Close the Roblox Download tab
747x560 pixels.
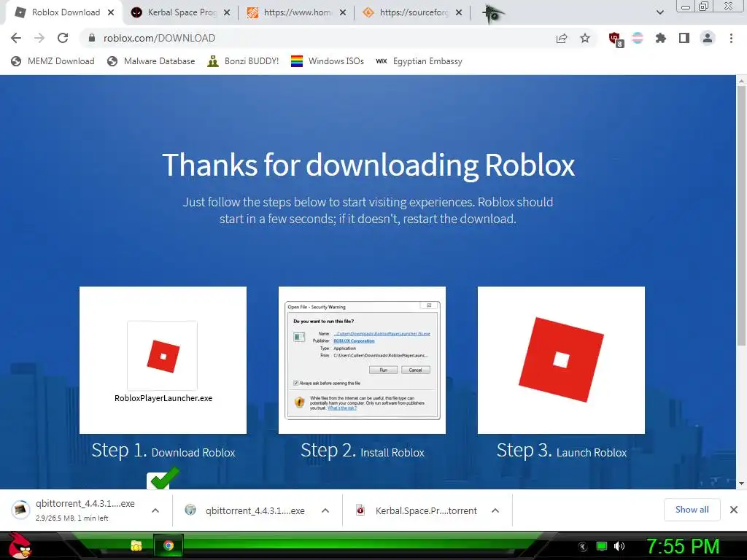click(111, 12)
